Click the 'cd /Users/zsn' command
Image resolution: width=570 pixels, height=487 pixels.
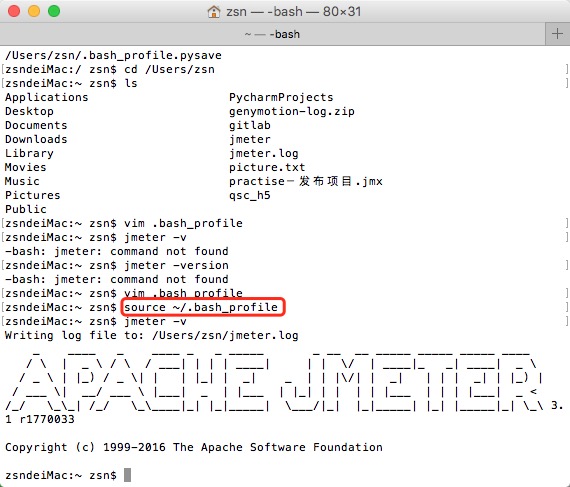tap(169, 69)
